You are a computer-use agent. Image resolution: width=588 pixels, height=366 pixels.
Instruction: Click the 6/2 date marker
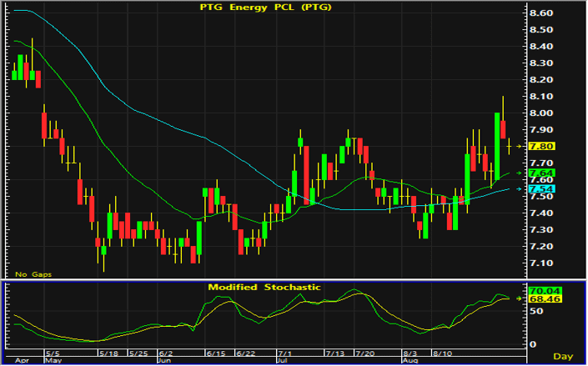pyautogui.click(x=166, y=353)
